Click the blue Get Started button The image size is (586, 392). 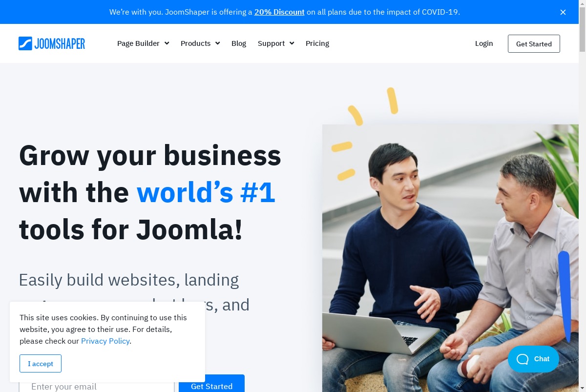click(x=211, y=384)
